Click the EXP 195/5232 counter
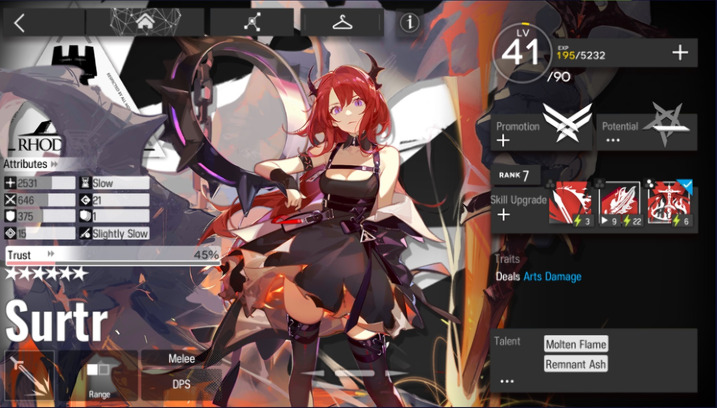Screen dimensions: 717x408 [x=581, y=55]
